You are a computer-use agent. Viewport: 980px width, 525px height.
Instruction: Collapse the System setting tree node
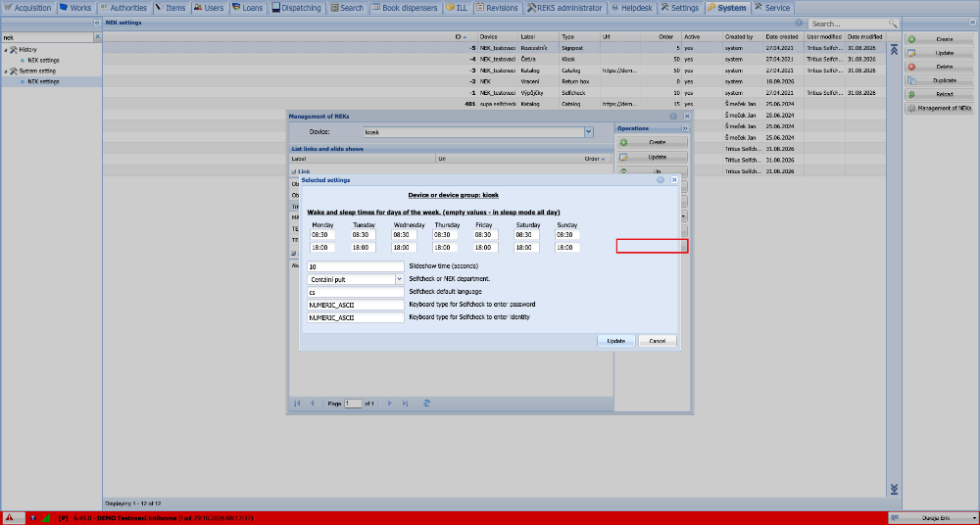(x=6, y=72)
